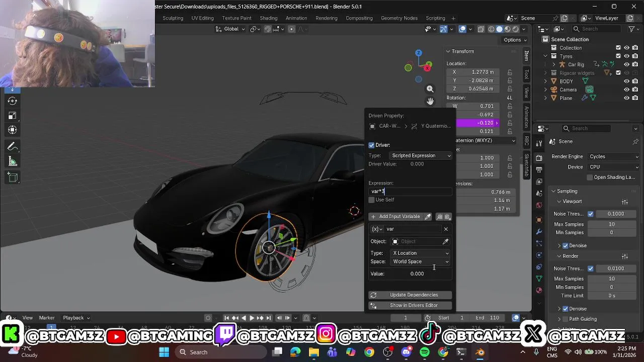Viewport: 644px width, 362px height.
Task: Open the Space World Space dropdown
Action: 421,262
